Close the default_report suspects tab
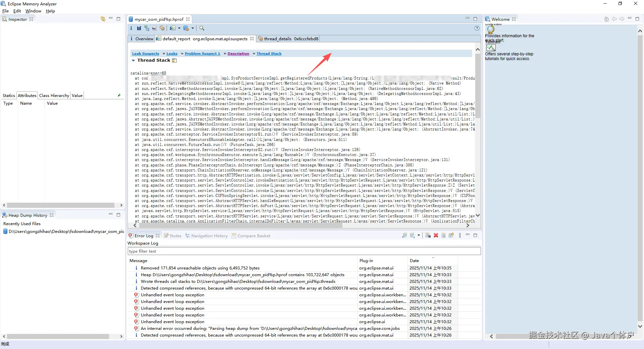Viewport: 644px width, 349px height. 252,39
